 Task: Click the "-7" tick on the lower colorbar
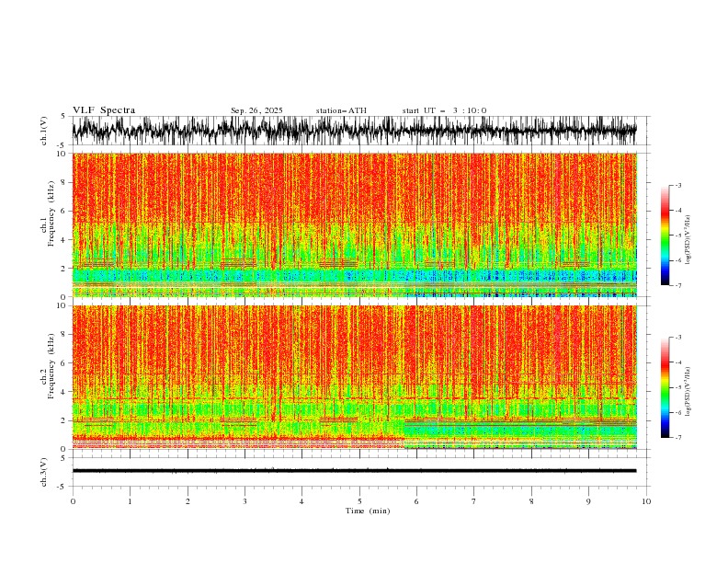point(677,437)
